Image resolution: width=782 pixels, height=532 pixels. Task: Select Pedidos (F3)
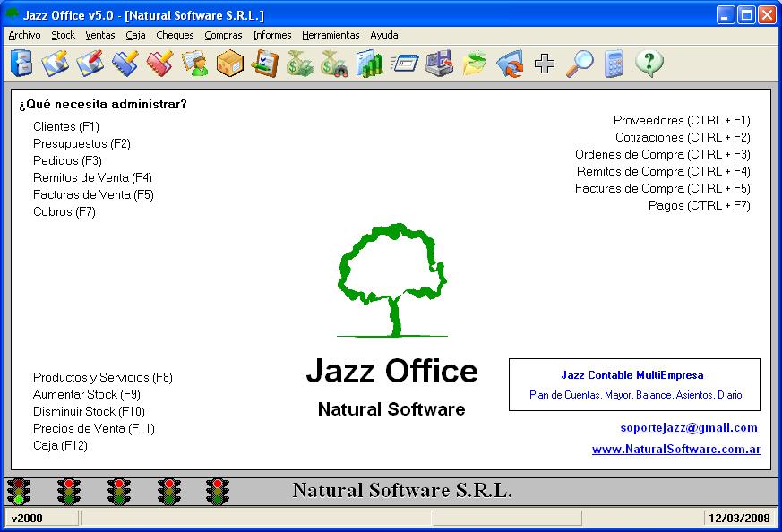(67, 160)
